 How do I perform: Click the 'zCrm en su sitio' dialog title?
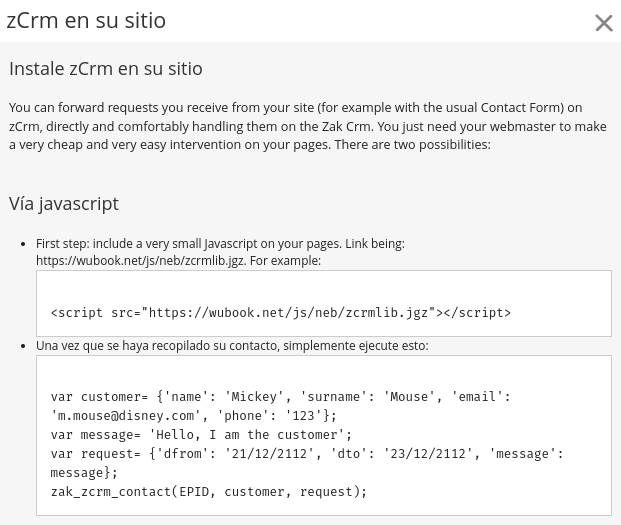86,21
